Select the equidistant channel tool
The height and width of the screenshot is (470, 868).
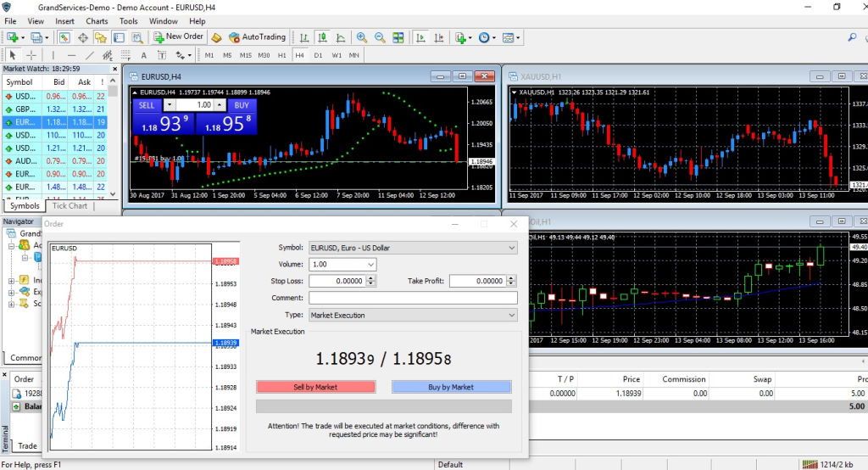(108, 55)
